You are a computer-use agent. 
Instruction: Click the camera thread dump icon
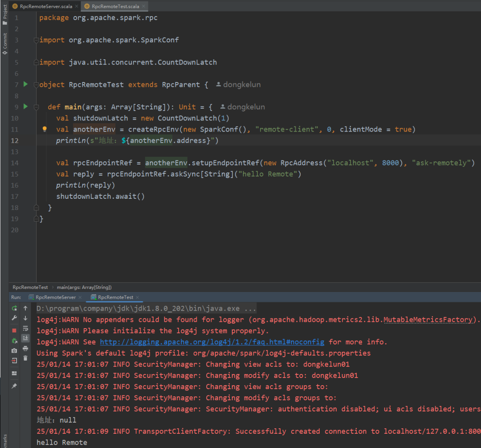(x=14, y=351)
